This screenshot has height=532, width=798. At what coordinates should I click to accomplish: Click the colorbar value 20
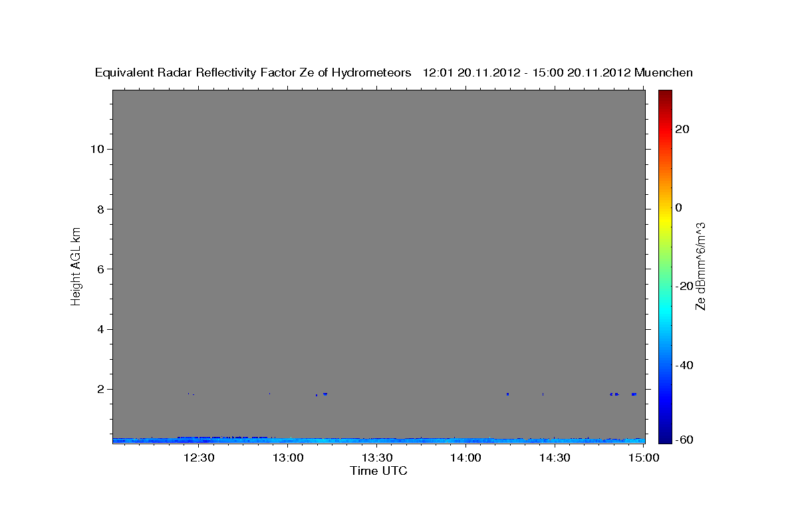point(682,129)
